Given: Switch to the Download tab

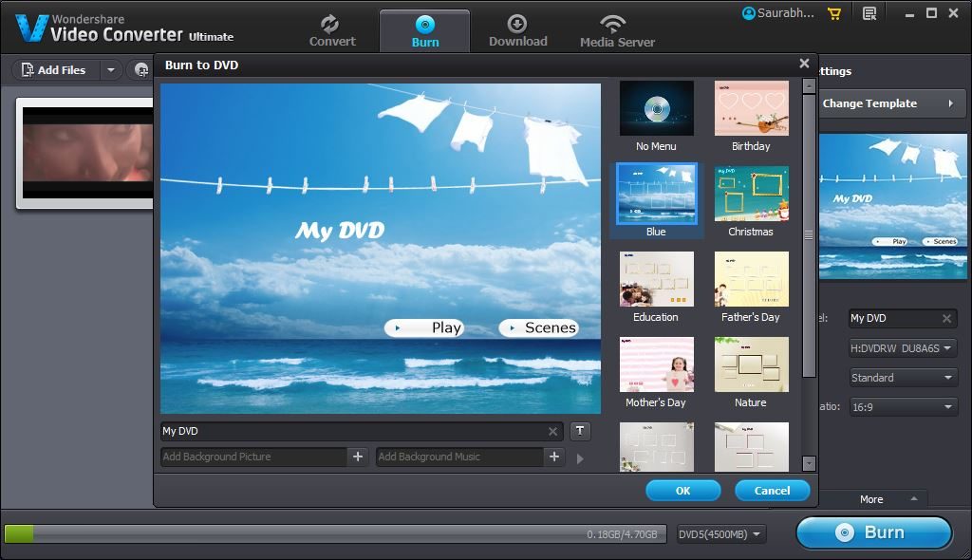Looking at the screenshot, I should pyautogui.click(x=517, y=30).
